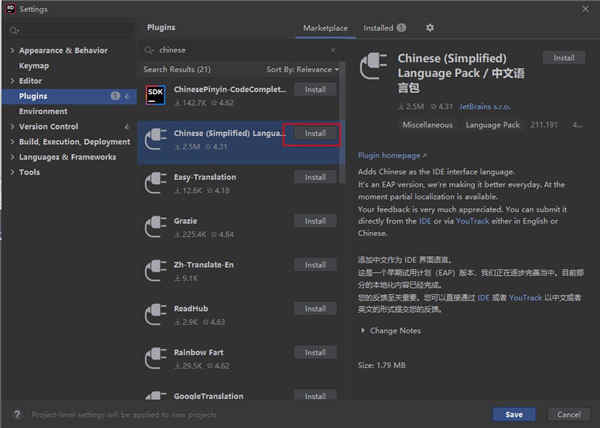Image resolution: width=600 pixels, height=428 pixels.
Task: Select Easy-Translation plugin name in results
Action: coord(205,177)
